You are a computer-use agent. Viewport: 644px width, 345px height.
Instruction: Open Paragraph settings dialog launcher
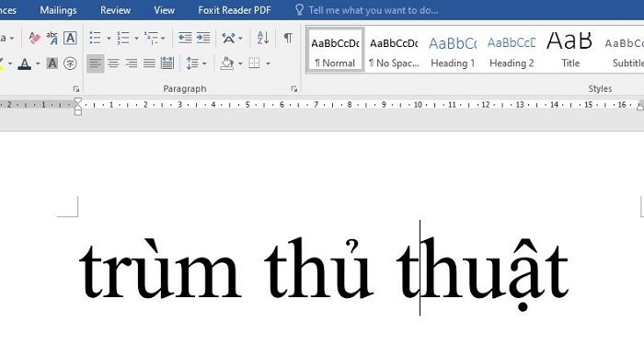[294, 89]
